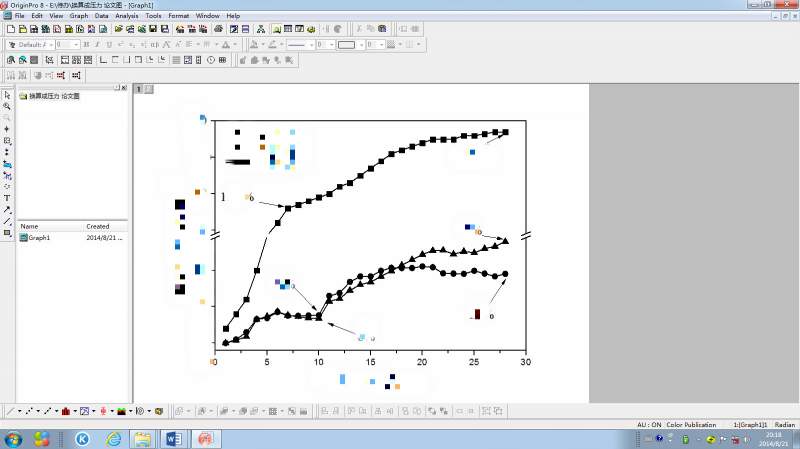Open the font name dropdown
Viewport: 800px width, 449px height.
coord(51,45)
